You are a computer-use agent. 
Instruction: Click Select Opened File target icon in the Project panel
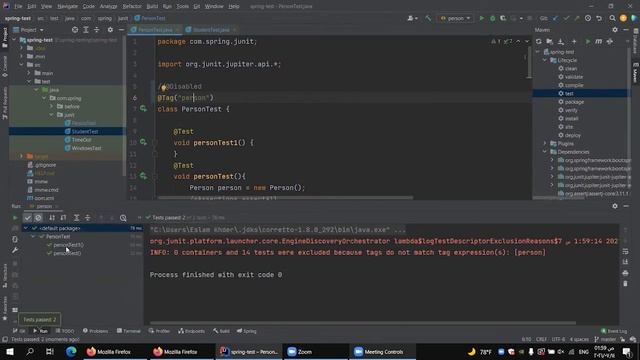point(75,30)
